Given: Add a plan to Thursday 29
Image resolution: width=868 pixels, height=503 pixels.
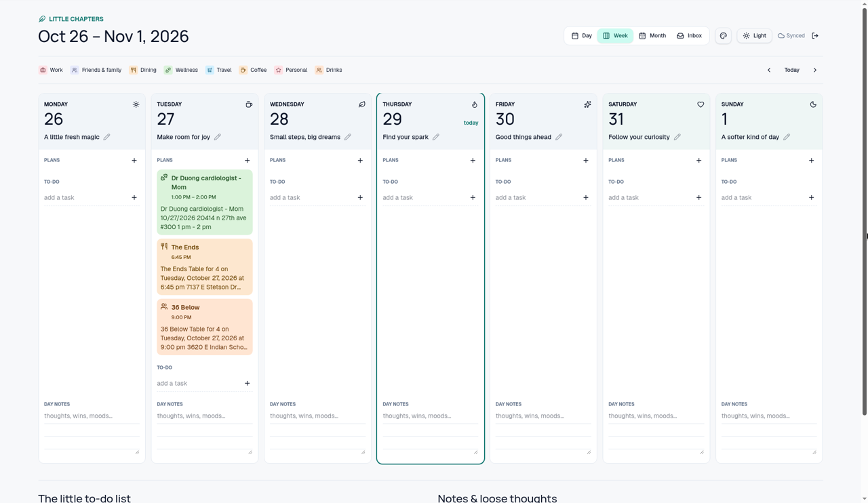Looking at the screenshot, I should click(473, 161).
